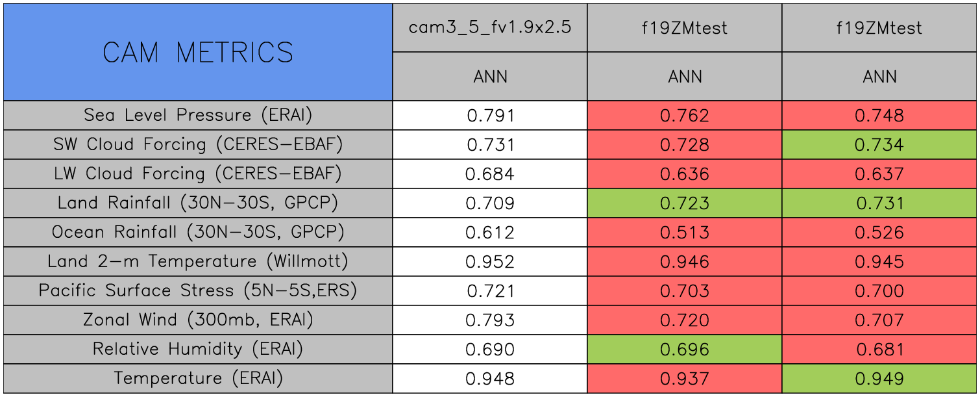Select the Land Rainfall (30N-30S, GPCP) label
This screenshot has height=397, width=980.
(198, 203)
